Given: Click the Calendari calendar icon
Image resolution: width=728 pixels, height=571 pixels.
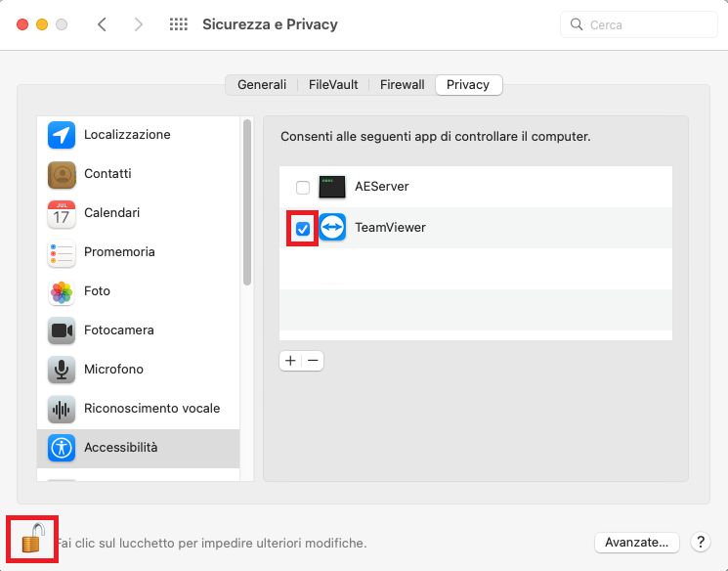Looking at the screenshot, I should pos(62,214).
